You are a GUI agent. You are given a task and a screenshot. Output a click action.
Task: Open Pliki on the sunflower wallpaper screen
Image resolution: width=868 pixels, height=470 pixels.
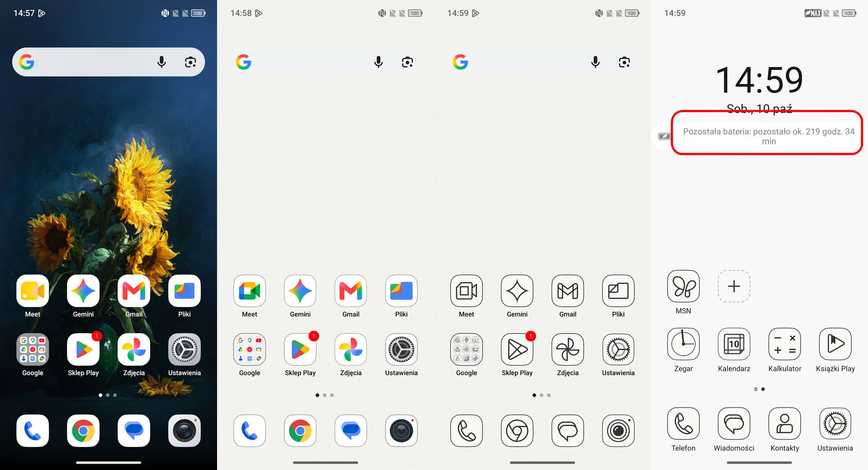(x=184, y=291)
